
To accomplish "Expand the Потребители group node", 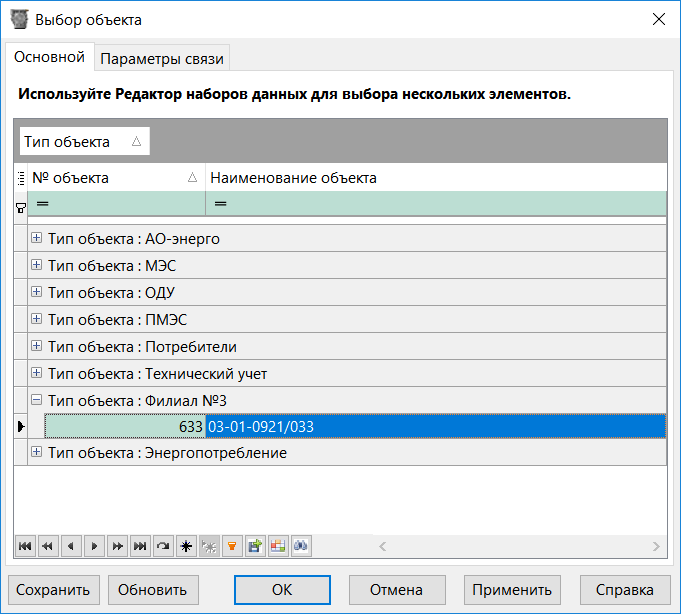I will click(x=37, y=346).
